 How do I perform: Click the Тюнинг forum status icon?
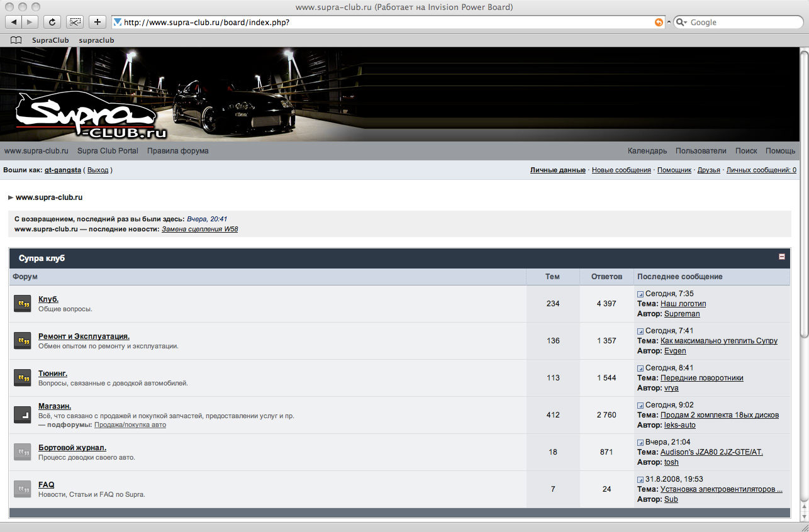pyautogui.click(x=23, y=378)
